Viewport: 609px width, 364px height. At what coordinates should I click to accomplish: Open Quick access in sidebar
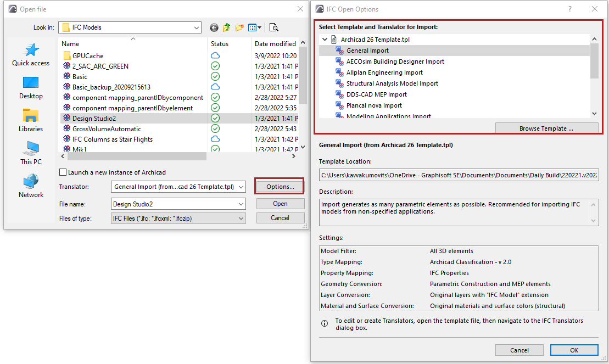[31, 55]
